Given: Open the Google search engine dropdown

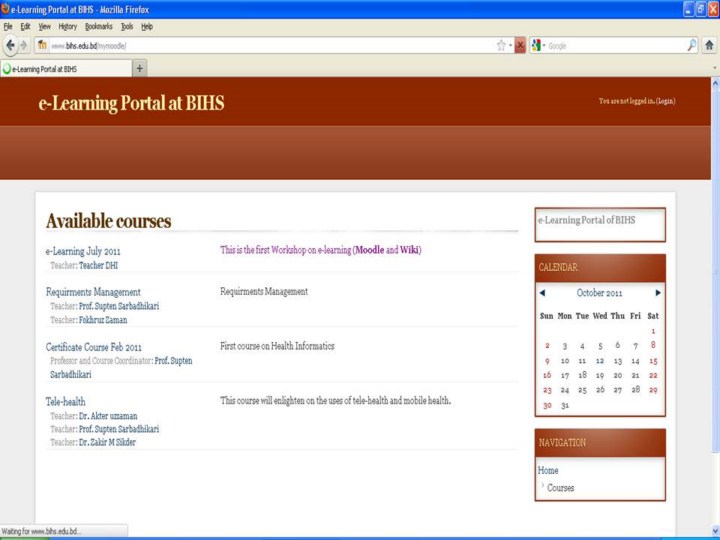Looking at the screenshot, I should (x=538, y=45).
